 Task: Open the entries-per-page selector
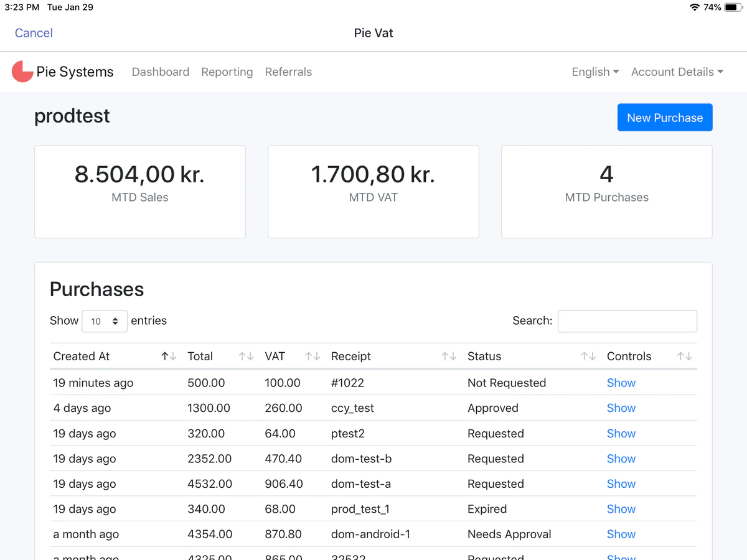105,321
